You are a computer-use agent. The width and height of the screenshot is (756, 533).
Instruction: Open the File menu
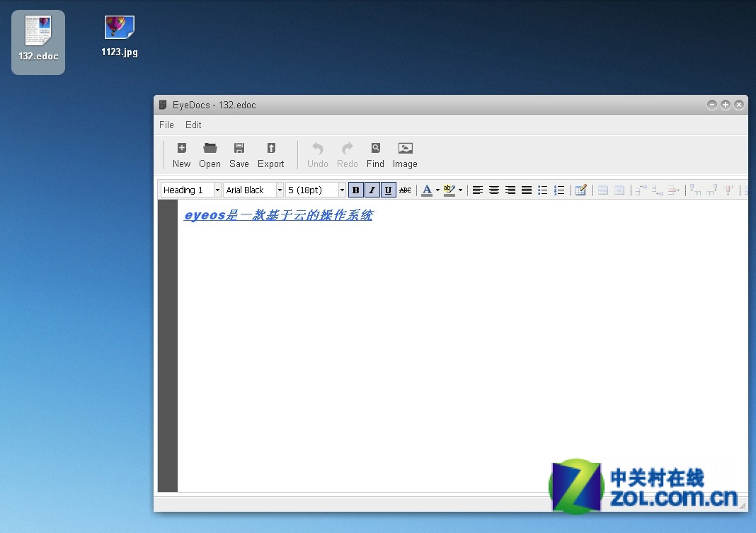[x=166, y=125]
